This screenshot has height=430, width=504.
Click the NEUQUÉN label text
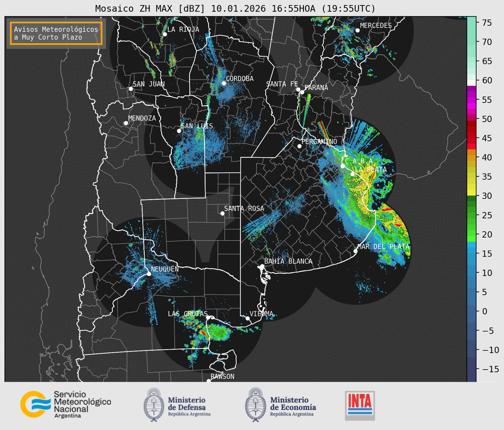165,269
